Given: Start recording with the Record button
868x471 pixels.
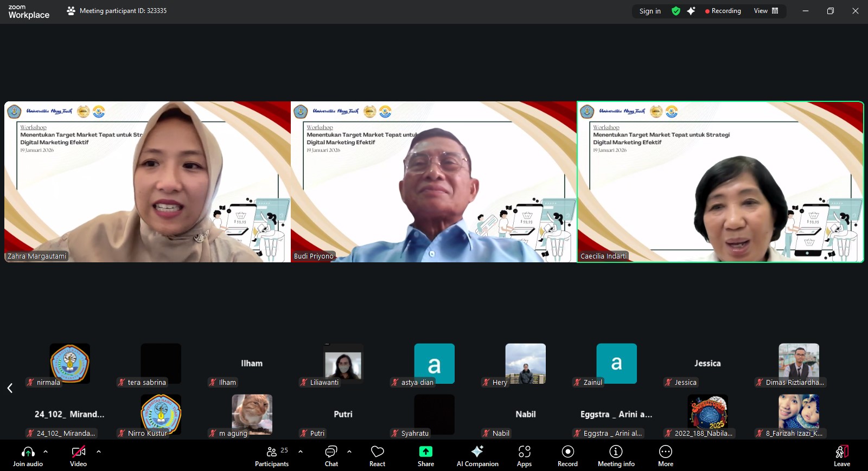Looking at the screenshot, I should pyautogui.click(x=567, y=456).
